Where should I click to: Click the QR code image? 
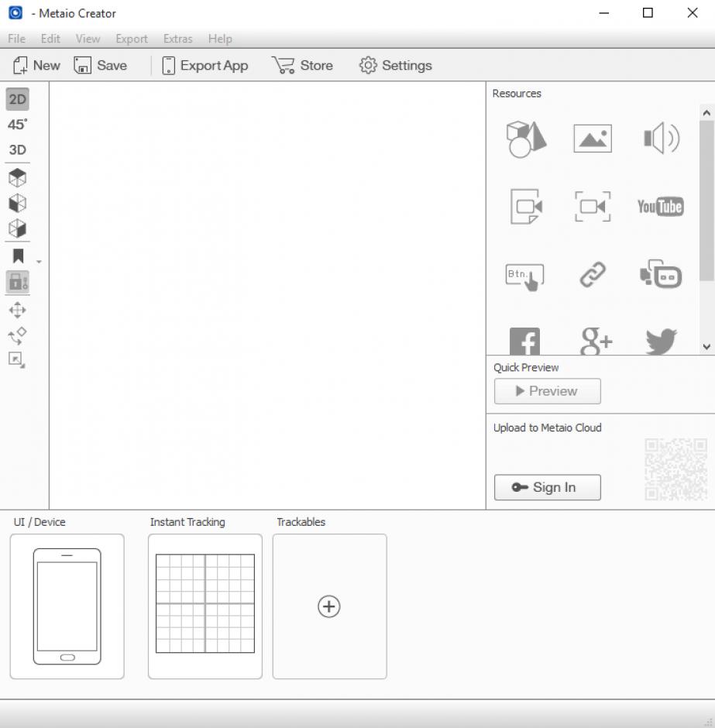tap(676, 469)
